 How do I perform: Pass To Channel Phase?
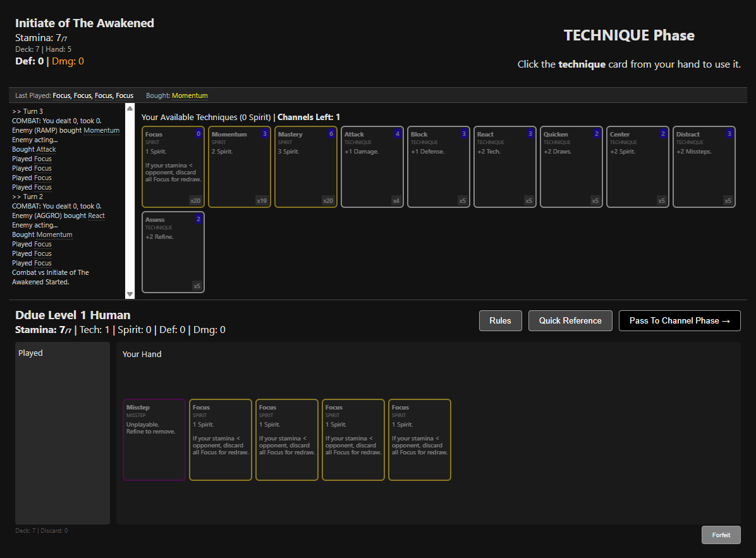680,321
